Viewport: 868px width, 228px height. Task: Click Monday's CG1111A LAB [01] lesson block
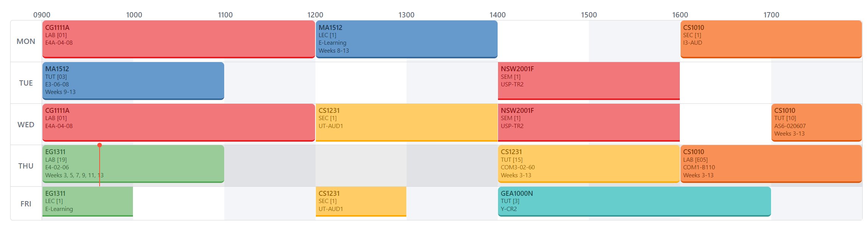point(178,39)
